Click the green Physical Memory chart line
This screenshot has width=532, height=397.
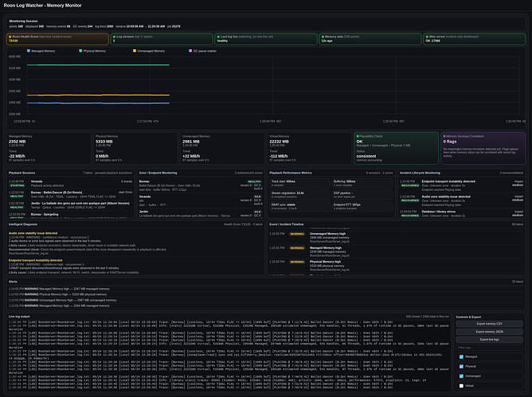[x=98, y=64]
